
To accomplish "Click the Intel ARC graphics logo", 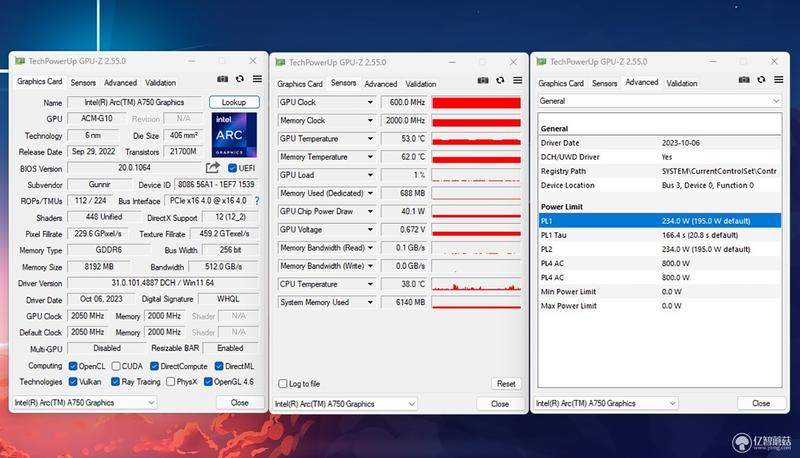I will pos(234,135).
